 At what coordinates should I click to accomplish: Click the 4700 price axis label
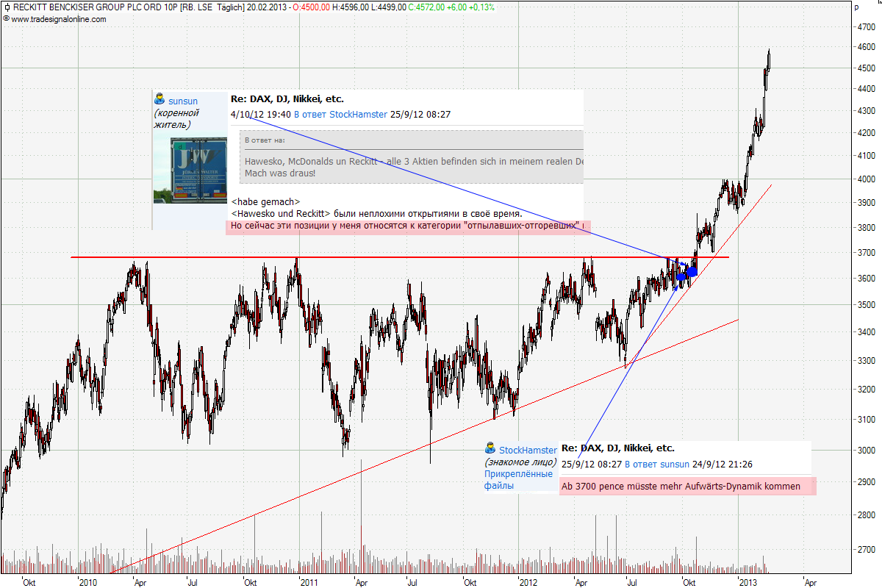pos(865,27)
